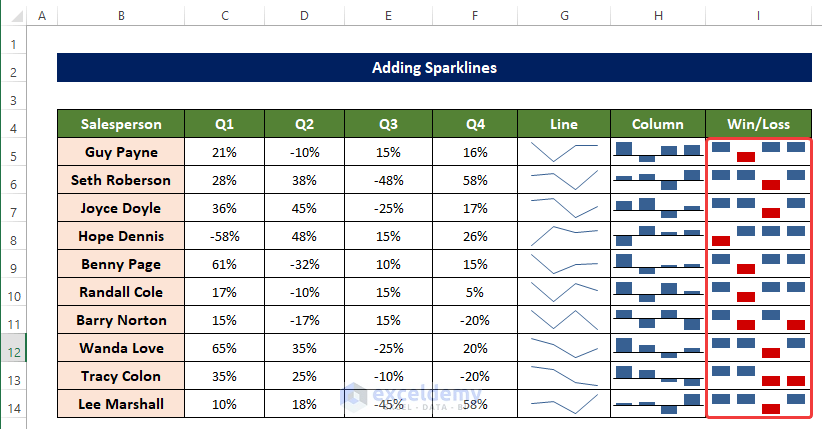
Task: Click the line sparkline for Guy Payne
Action: pos(563,152)
